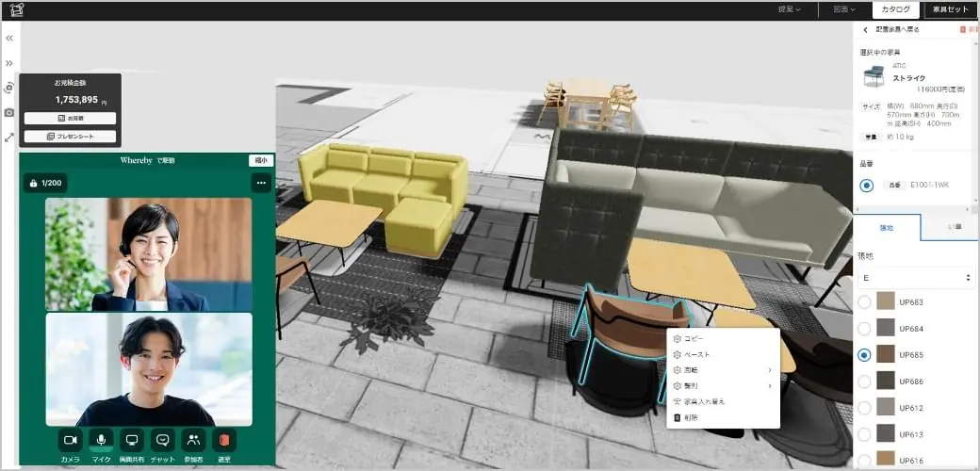This screenshot has width=980, height=471.
Task: Leave the call with red exit icon
Action: click(x=224, y=440)
